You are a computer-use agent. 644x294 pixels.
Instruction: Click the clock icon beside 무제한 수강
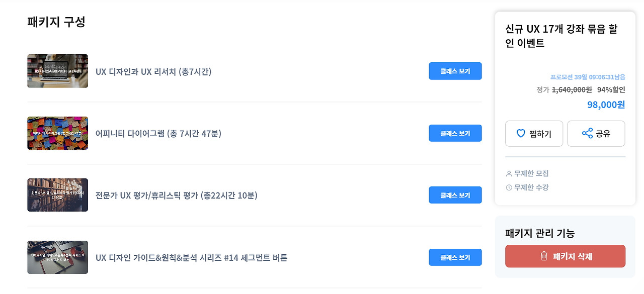pyautogui.click(x=509, y=187)
